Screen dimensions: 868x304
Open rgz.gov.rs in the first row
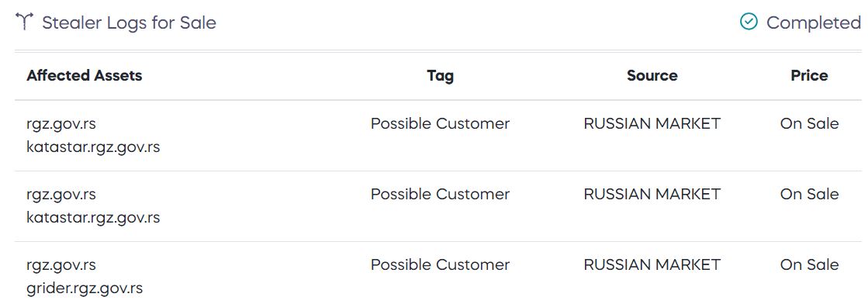(x=61, y=123)
